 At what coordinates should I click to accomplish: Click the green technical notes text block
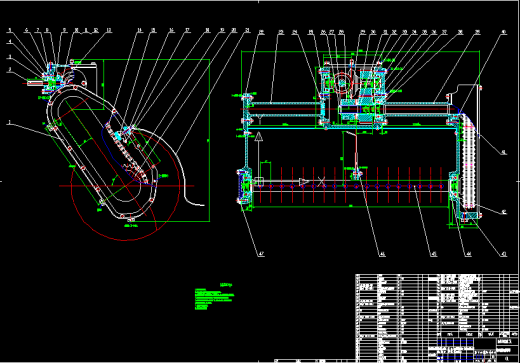coord(214,296)
